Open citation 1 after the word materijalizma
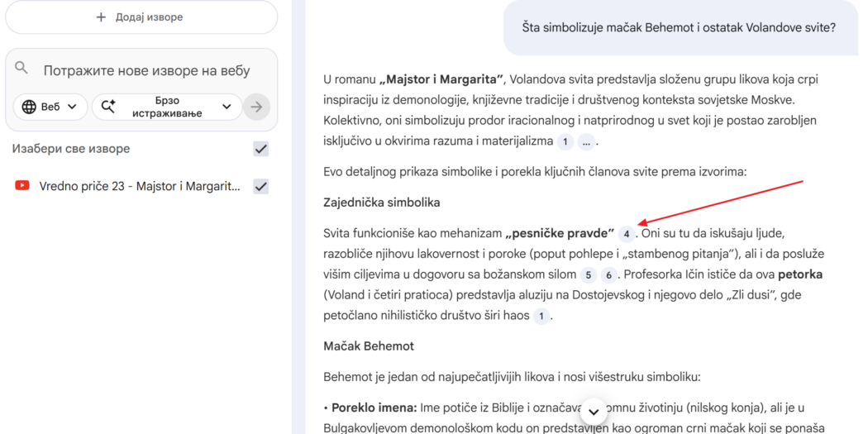The width and height of the screenshot is (868, 434). point(565,141)
